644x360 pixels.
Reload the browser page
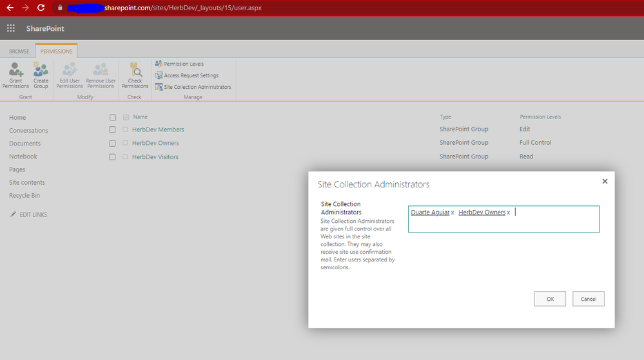(x=41, y=8)
